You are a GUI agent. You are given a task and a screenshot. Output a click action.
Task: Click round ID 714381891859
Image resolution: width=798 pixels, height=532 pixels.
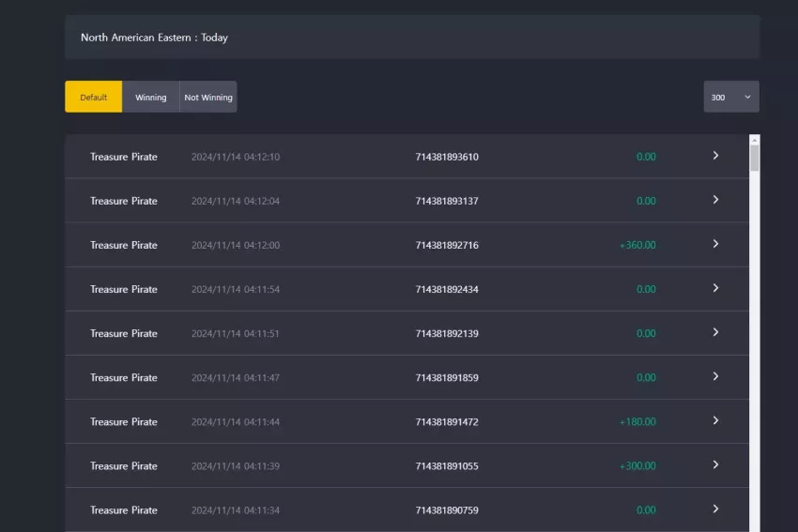tap(447, 378)
